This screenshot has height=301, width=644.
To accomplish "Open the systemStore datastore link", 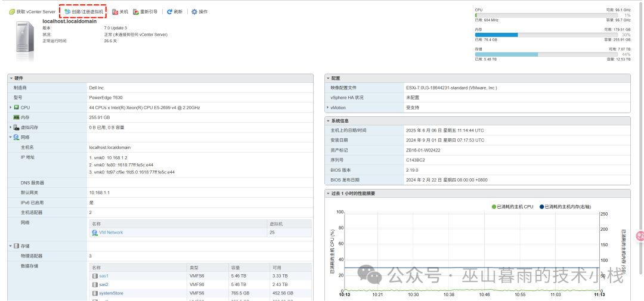I will [x=111, y=293].
